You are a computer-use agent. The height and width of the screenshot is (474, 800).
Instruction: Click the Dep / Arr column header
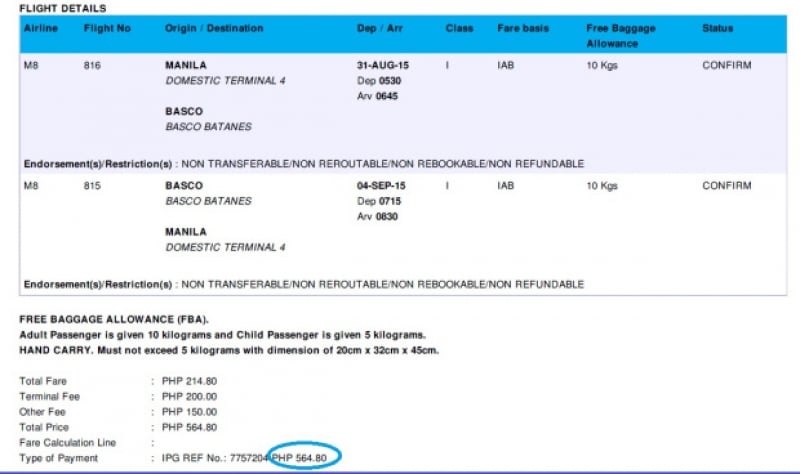click(380, 28)
